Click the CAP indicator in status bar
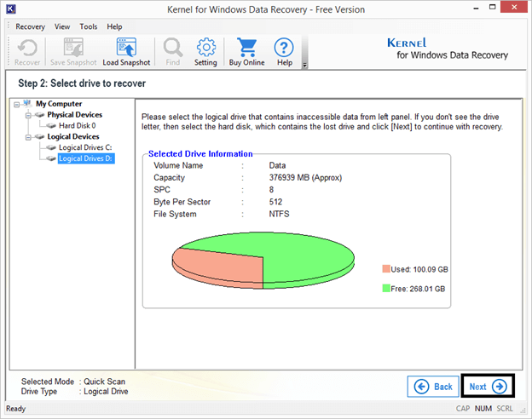Image resolution: width=532 pixels, height=419 pixels. pos(463,409)
